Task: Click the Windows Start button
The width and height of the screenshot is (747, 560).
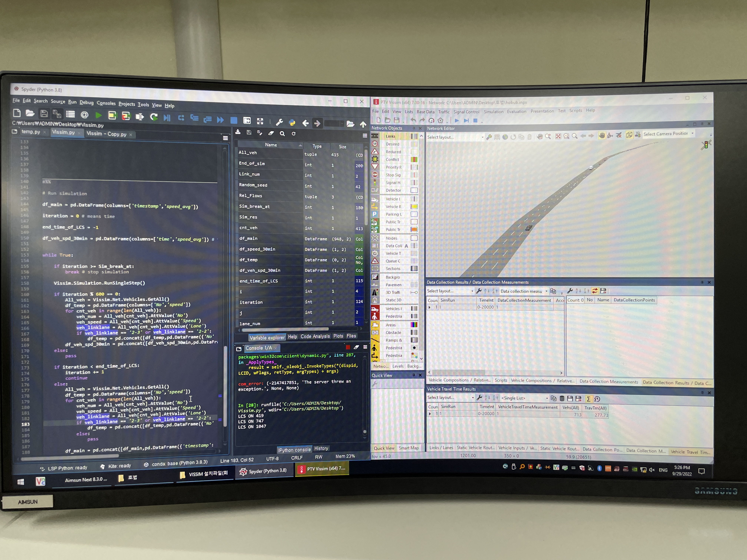Action: 21,482
